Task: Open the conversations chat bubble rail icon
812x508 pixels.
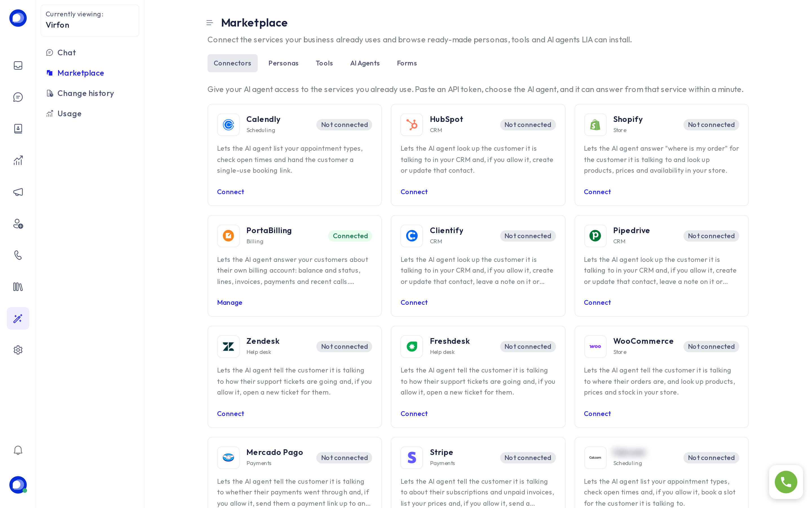Action: [18, 97]
